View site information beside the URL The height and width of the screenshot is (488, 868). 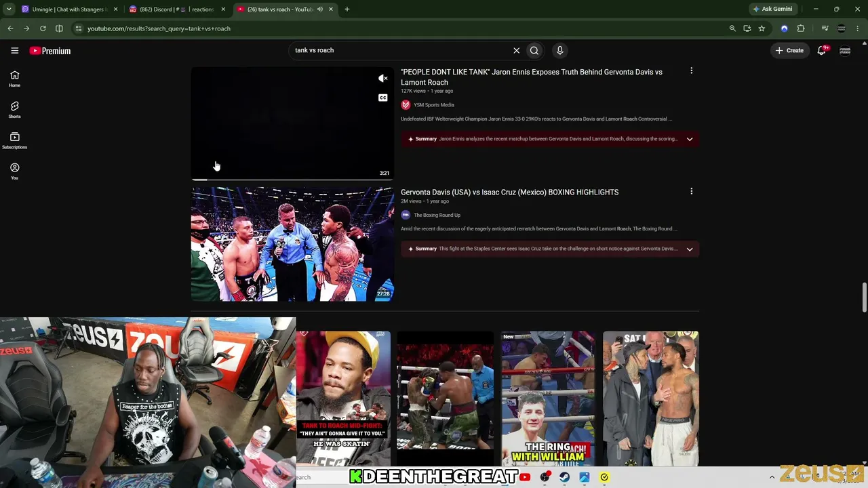(x=79, y=28)
